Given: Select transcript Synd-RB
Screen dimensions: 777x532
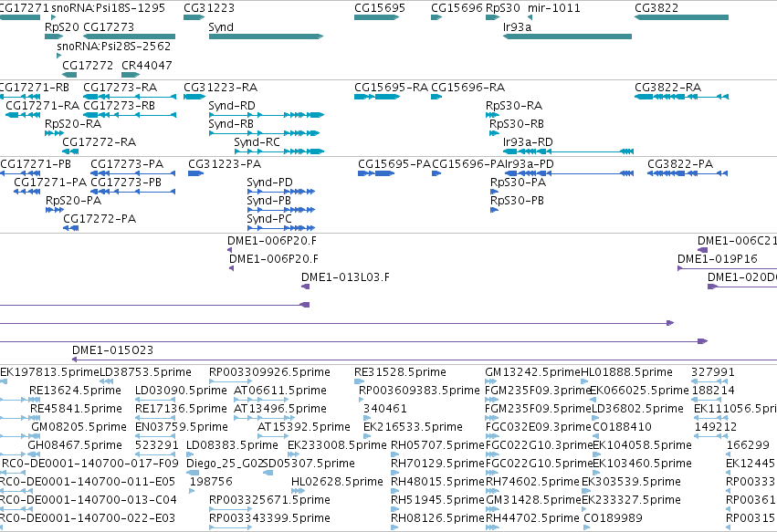Looking at the screenshot, I should coord(264,133).
